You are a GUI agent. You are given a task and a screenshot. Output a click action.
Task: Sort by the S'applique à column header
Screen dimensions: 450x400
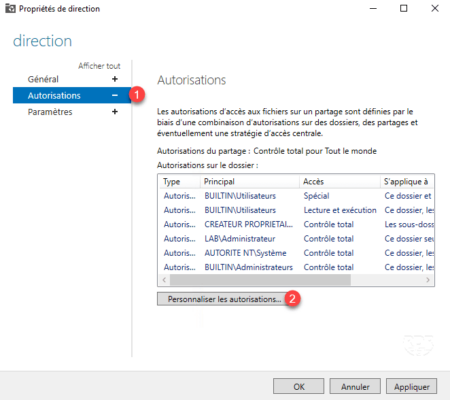(x=407, y=182)
